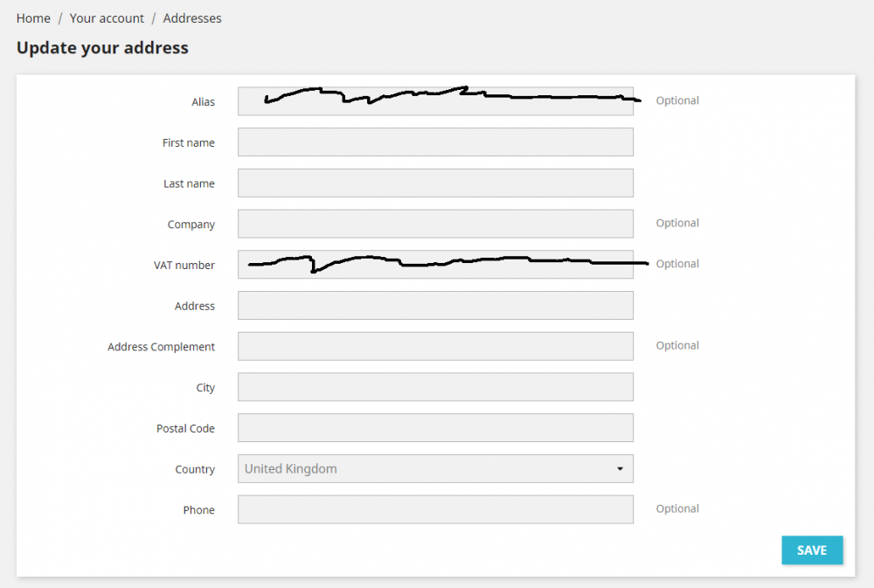
Task: Focus the Alias input field
Action: [x=435, y=101]
